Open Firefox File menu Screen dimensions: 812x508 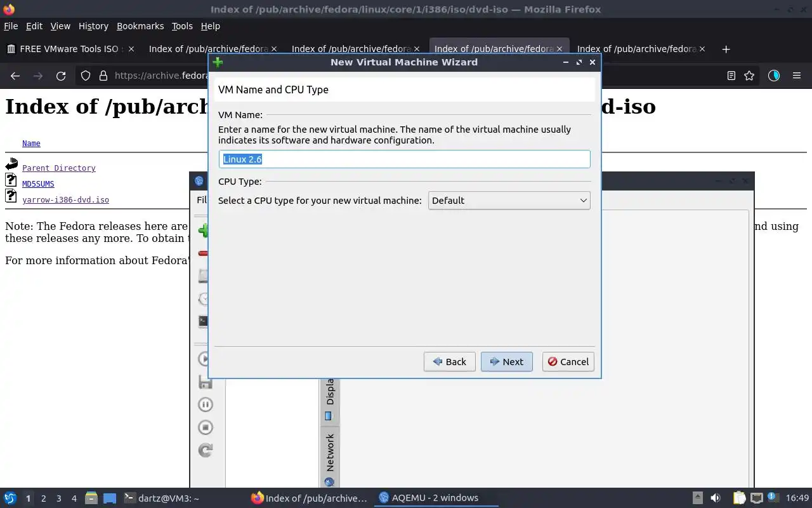pyautogui.click(x=11, y=26)
